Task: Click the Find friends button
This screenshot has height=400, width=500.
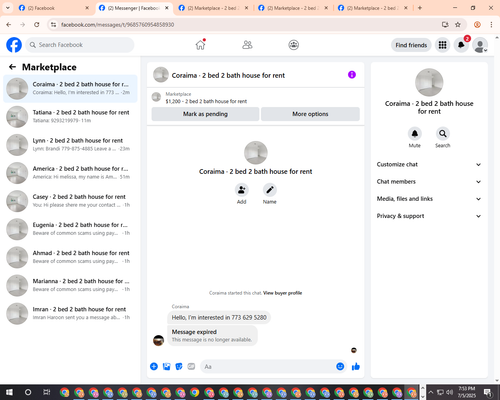Action: coord(411,45)
